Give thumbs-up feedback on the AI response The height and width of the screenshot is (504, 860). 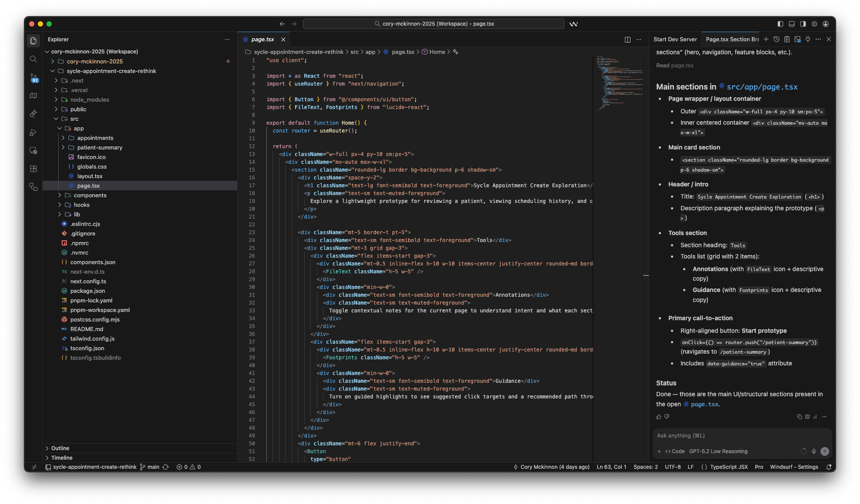click(658, 417)
